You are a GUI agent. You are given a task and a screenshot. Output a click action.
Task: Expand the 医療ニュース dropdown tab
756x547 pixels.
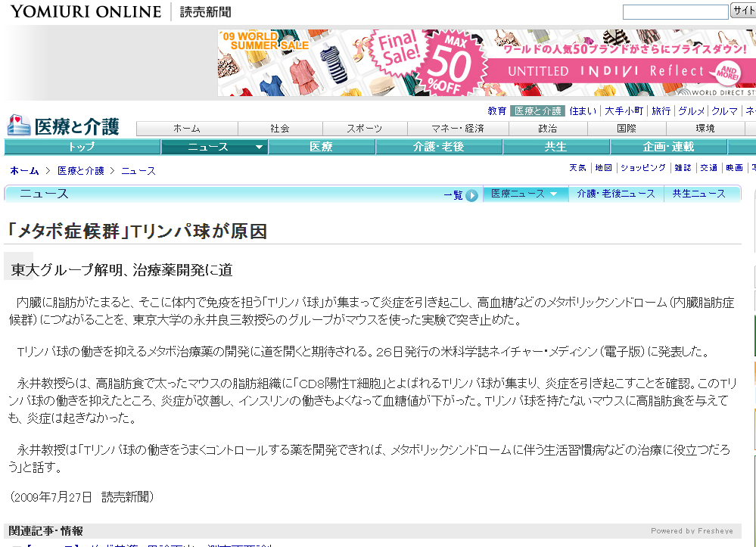pos(553,194)
